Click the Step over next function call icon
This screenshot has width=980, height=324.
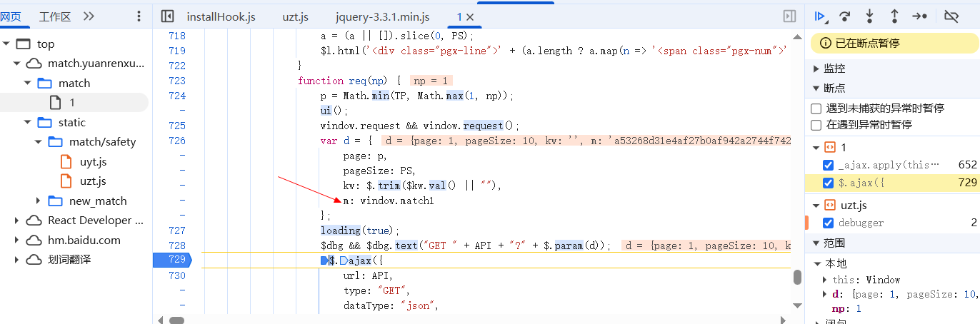pos(845,16)
